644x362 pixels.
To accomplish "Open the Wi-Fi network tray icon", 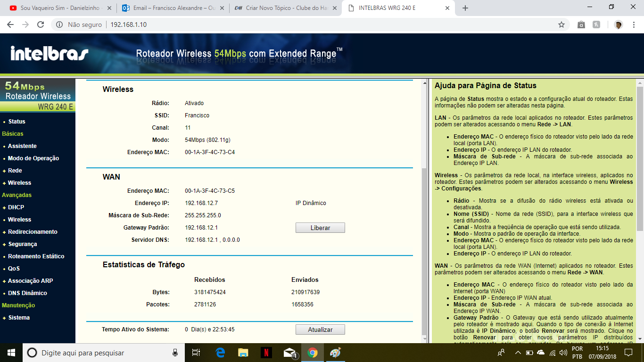I will pyautogui.click(x=552, y=353).
